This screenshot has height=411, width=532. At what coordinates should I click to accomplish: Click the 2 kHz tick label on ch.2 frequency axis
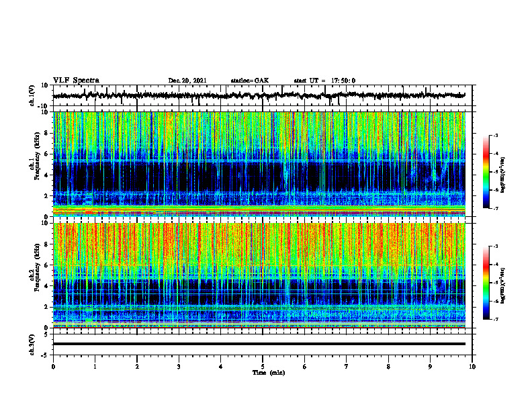tap(46, 307)
